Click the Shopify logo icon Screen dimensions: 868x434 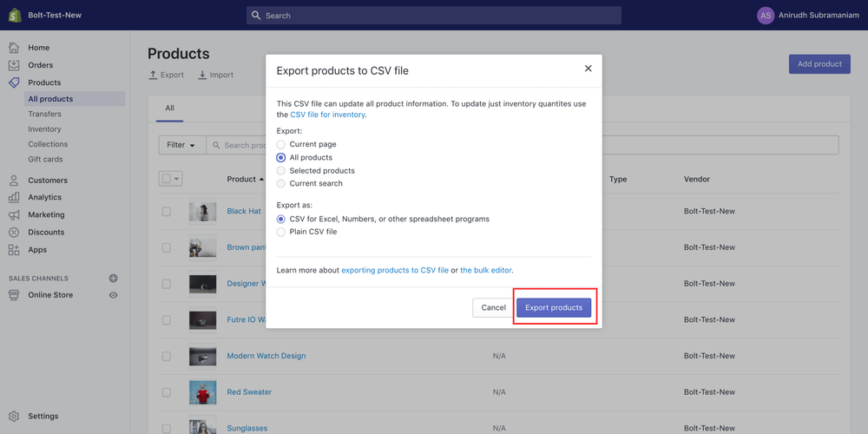(15, 15)
